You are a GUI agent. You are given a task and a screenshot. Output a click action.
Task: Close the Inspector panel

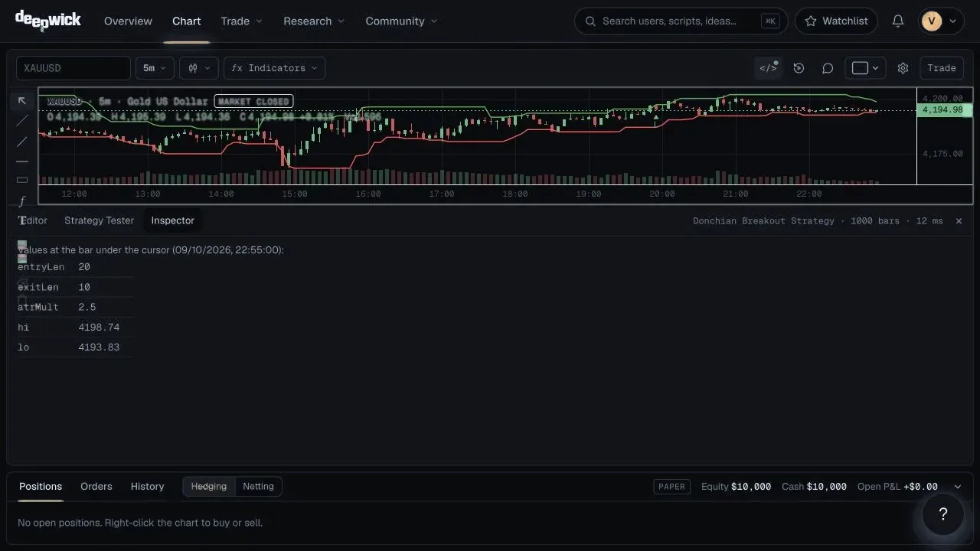coord(959,221)
